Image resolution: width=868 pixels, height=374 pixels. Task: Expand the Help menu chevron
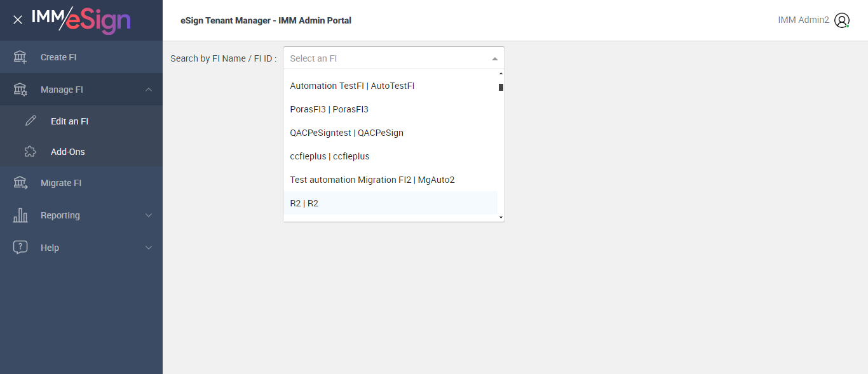pyautogui.click(x=149, y=248)
